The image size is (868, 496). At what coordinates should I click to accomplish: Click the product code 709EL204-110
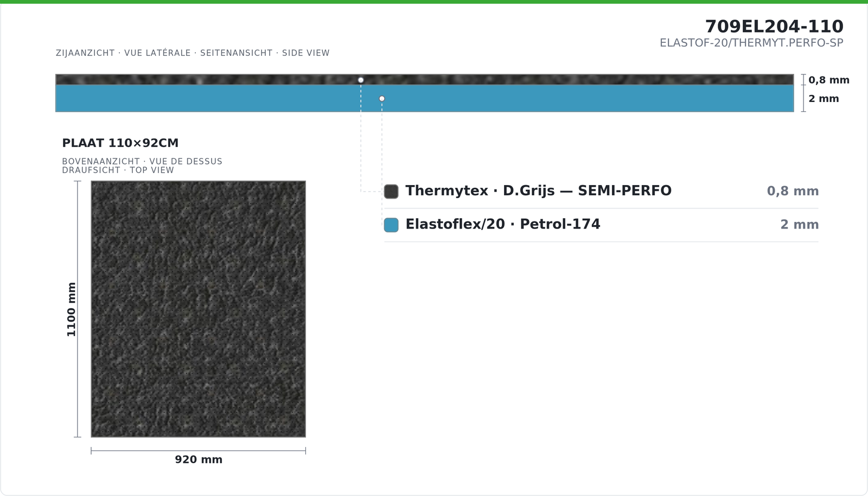pos(774,26)
